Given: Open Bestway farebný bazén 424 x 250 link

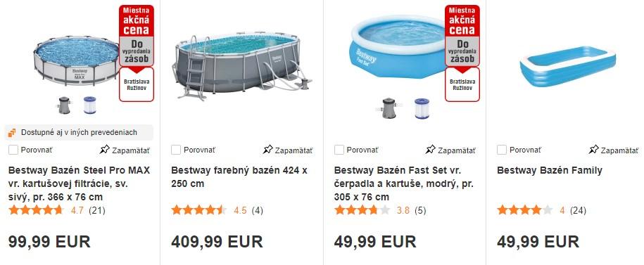Looking at the screenshot, I should [x=239, y=177].
